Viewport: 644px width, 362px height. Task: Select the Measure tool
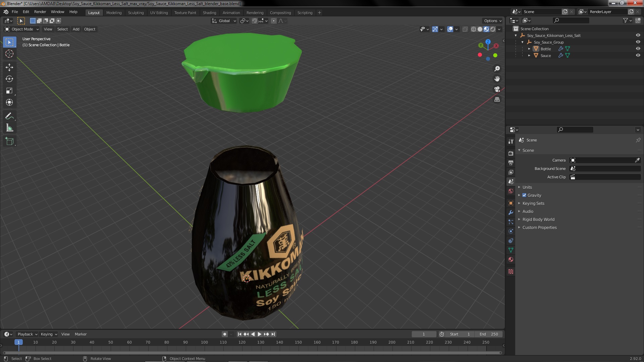pyautogui.click(x=9, y=128)
